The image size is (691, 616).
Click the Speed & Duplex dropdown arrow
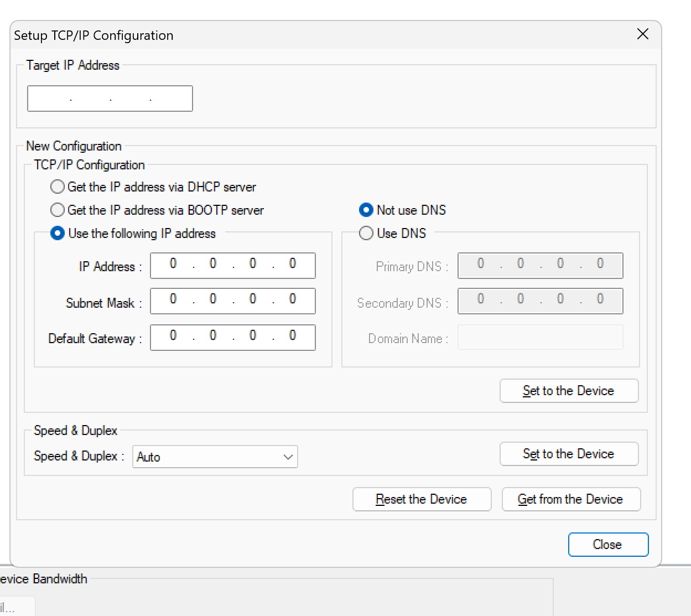pyautogui.click(x=288, y=457)
